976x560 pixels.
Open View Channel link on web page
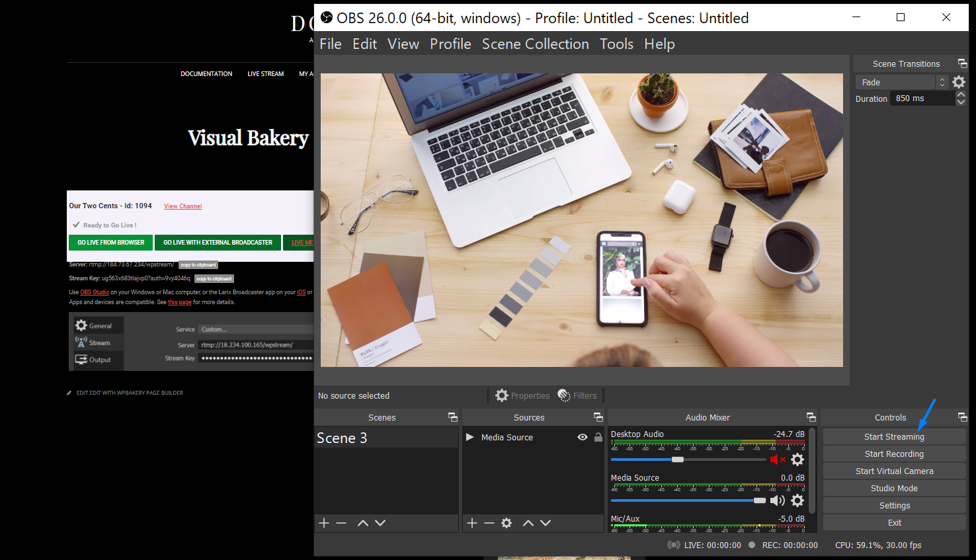(x=183, y=206)
